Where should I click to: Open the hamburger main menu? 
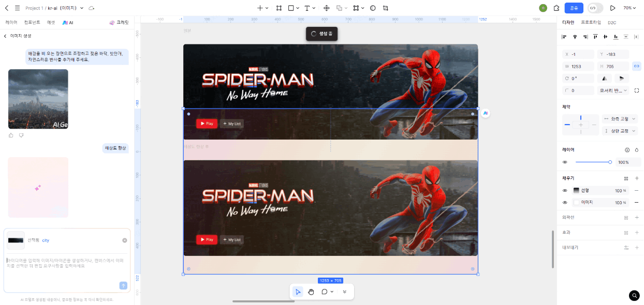[x=17, y=8]
